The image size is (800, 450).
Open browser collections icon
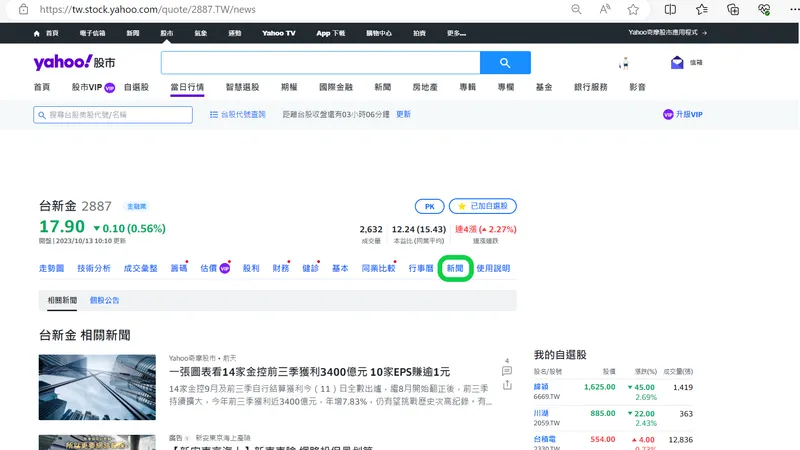[733, 9]
